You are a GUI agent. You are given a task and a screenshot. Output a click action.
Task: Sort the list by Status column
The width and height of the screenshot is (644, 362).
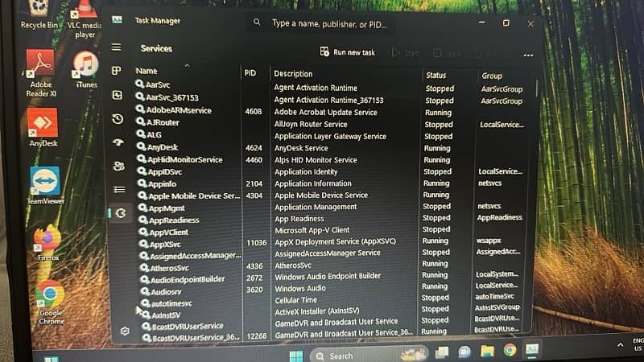(x=436, y=75)
